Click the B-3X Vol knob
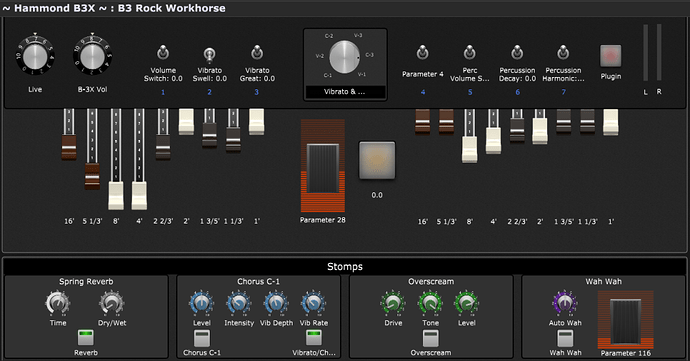 (x=92, y=57)
